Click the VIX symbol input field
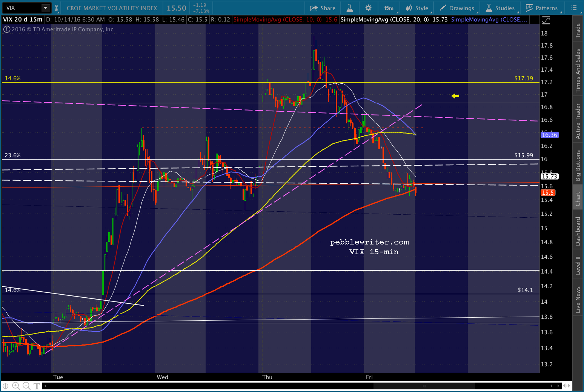This screenshot has width=584, height=392. coord(23,8)
